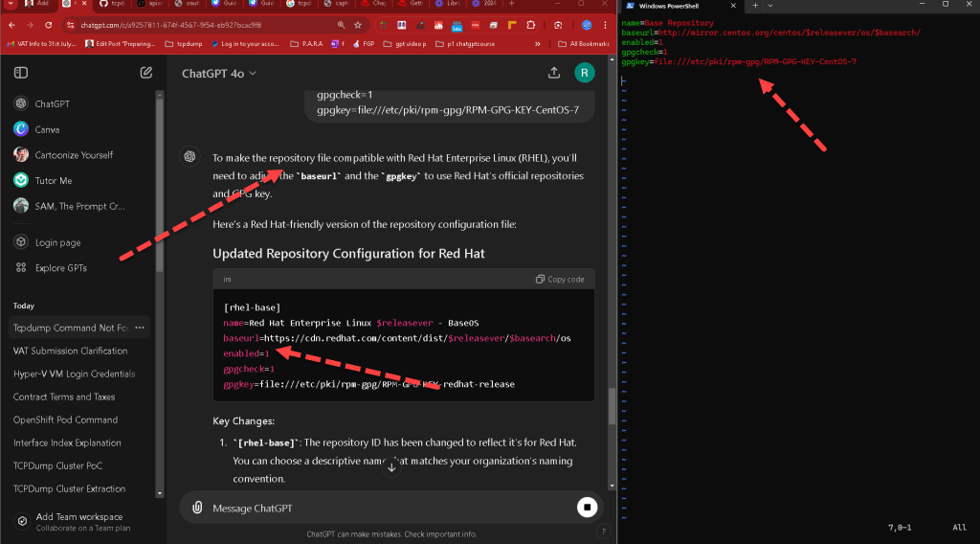
Task: Click baseurl line in PowerShell editor
Action: [770, 33]
